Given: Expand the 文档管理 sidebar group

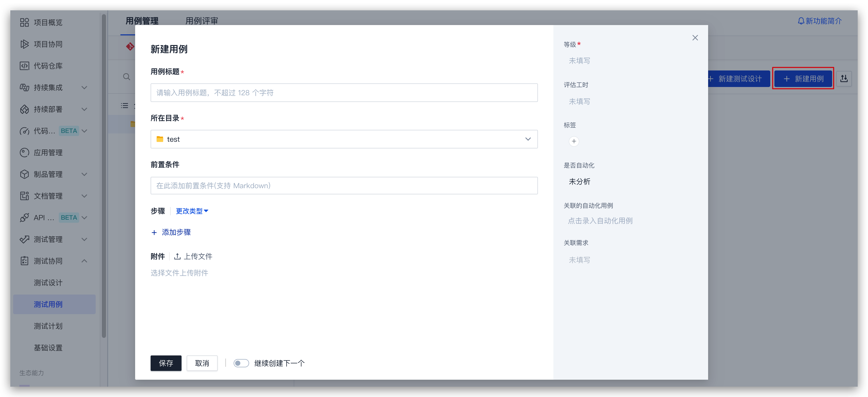Looking at the screenshot, I should [85, 196].
